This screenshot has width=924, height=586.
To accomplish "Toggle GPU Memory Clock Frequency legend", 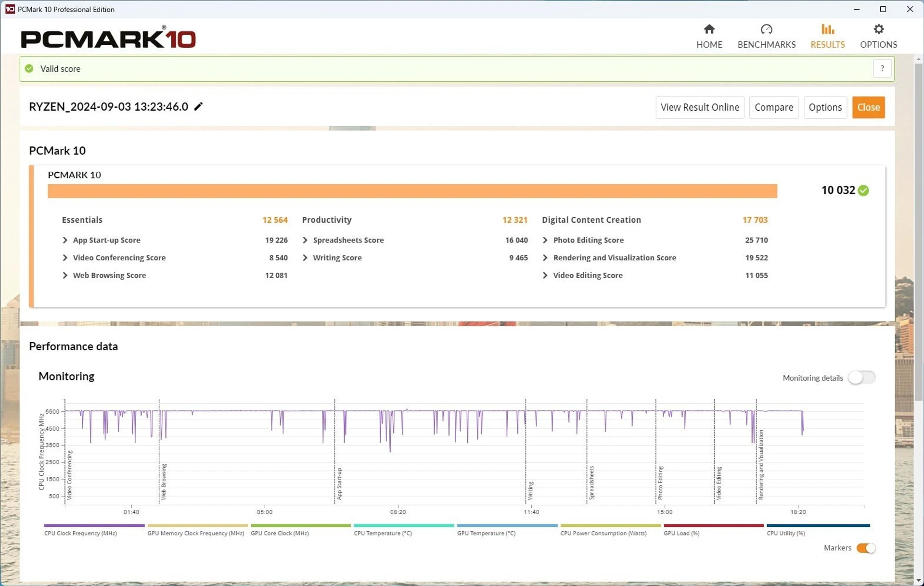I will 197,529.
